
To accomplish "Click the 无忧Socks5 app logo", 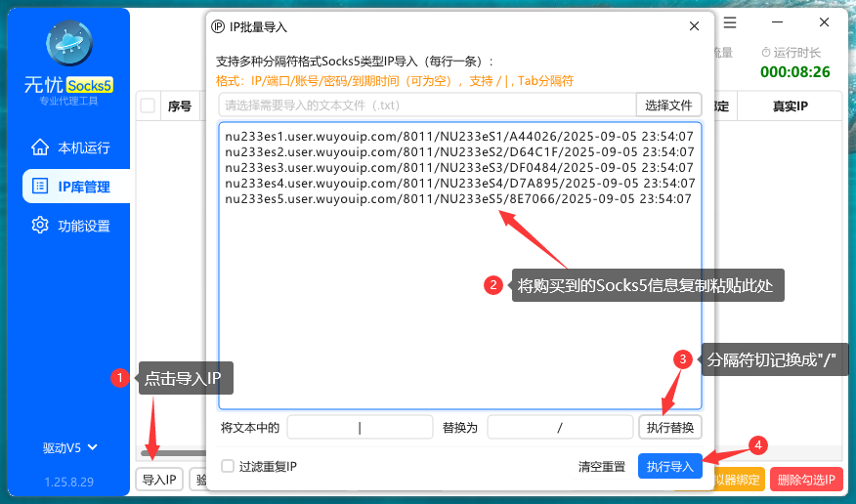I will pyautogui.click(x=69, y=45).
